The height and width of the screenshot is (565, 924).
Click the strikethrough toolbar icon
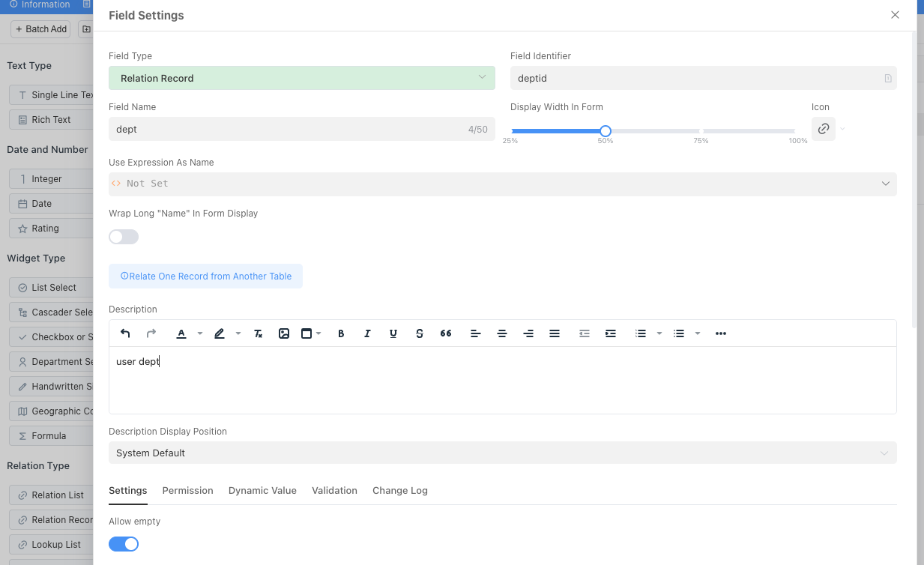[420, 333]
